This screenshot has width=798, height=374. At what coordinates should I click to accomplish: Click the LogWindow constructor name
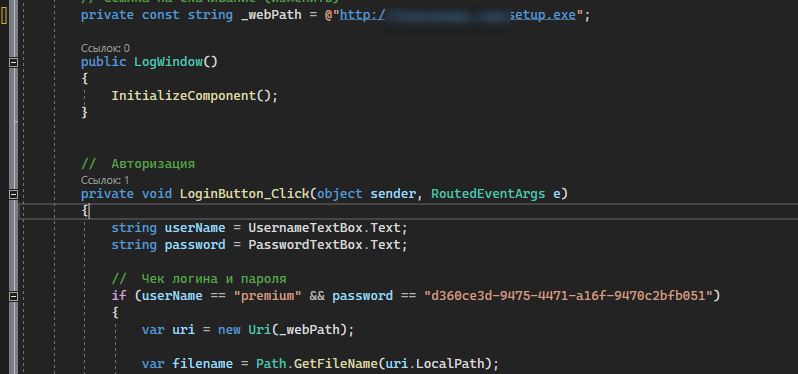168,62
